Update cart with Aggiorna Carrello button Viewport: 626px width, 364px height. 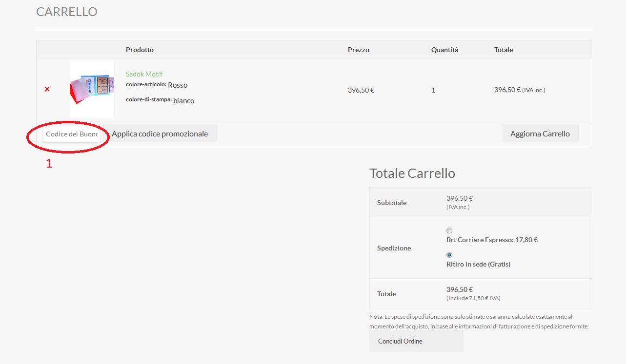pyautogui.click(x=540, y=134)
